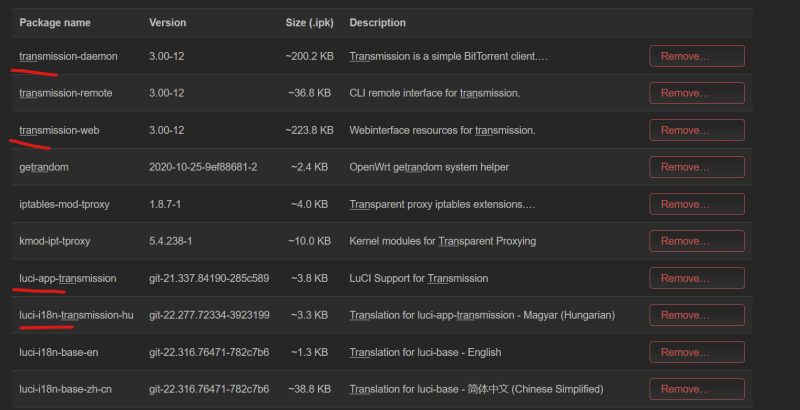This screenshot has width=800, height=410.
Task: Select the transmission-daemon package name
Action: 68,56
